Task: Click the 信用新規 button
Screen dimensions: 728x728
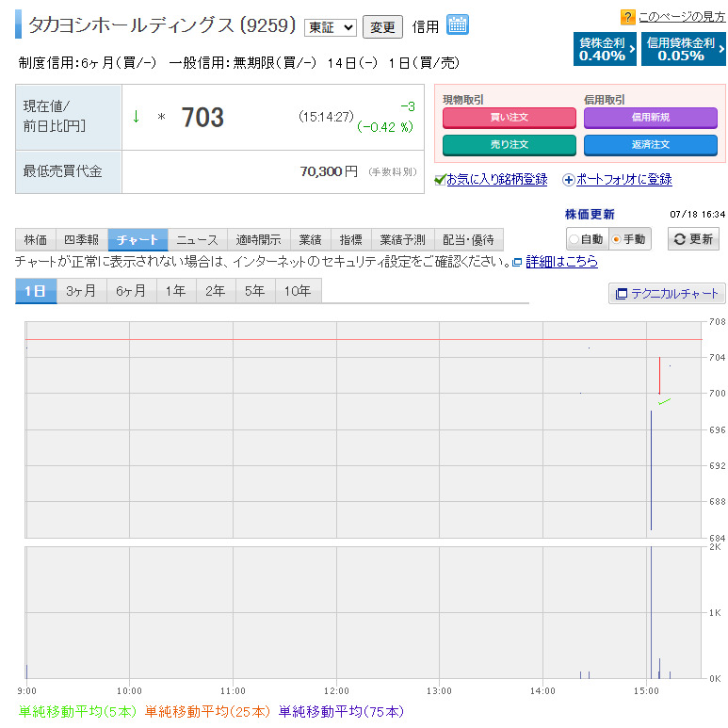Action: tap(651, 118)
